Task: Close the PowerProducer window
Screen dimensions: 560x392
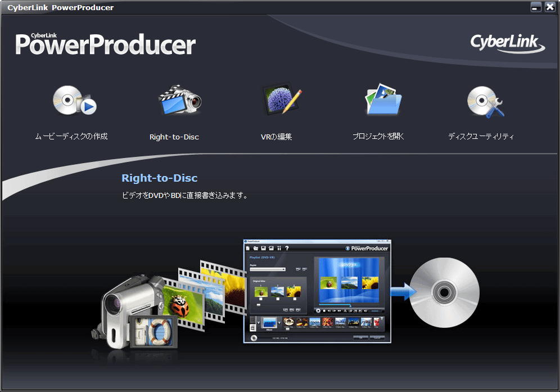Action: [550, 7]
